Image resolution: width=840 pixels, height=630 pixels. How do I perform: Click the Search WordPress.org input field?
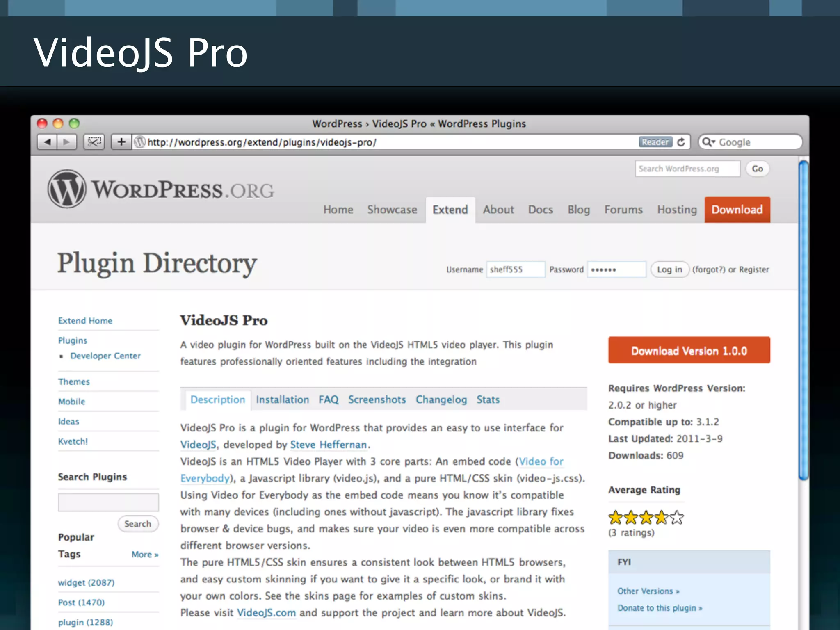[x=687, y=169]
